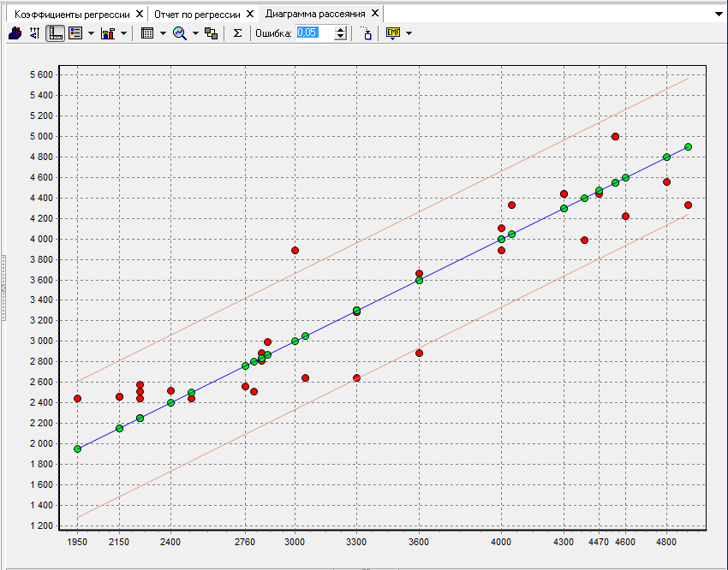Close the Коэффициенты регрессии tab
Screen dimensions: 728x570
click(x=140, y=14)
